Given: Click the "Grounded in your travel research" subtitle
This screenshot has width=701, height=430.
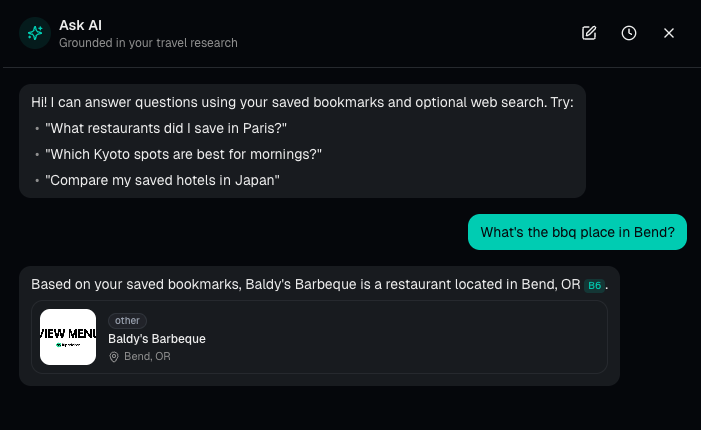Looking at the screenshot, I should pyautogui.click(x=148, y=43).
